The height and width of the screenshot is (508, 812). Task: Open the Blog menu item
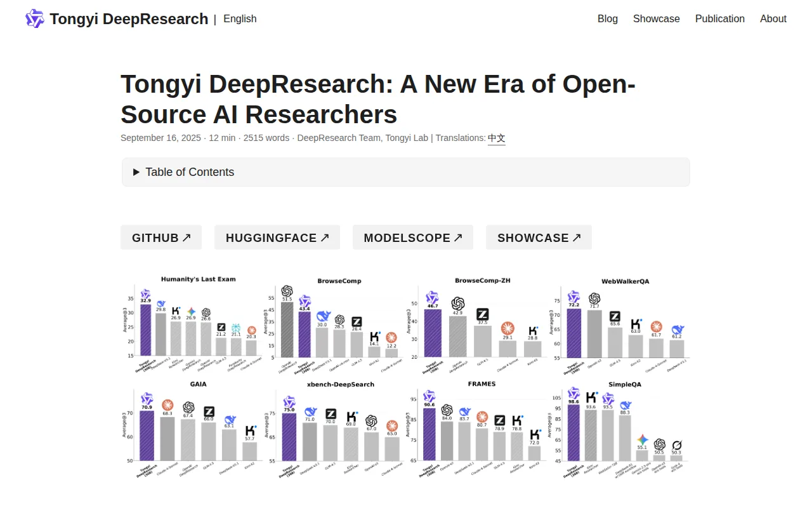(x=608, y=18)
